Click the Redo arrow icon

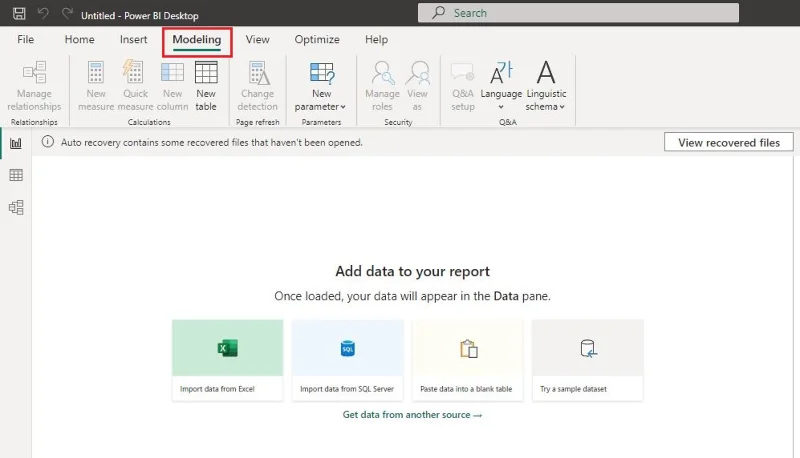(67, 13)
